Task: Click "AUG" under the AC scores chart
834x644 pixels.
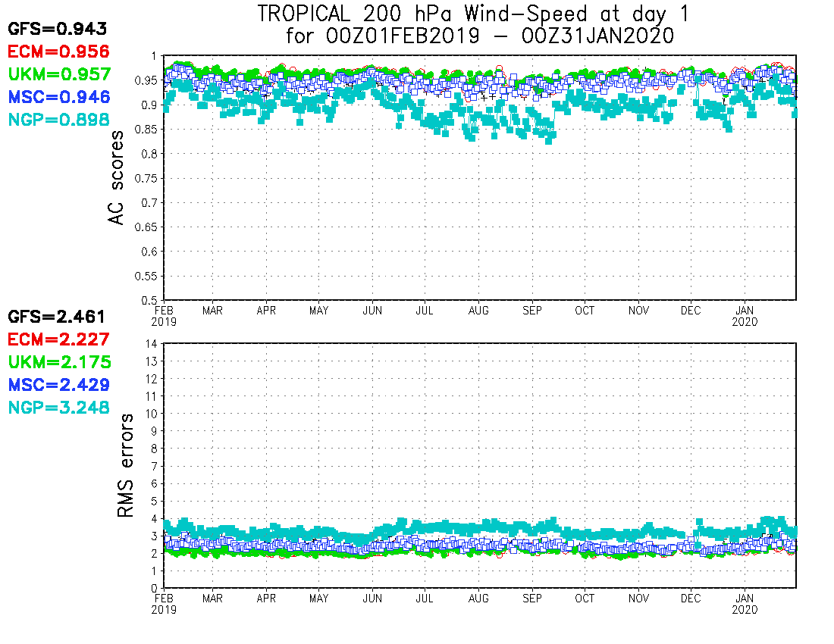Action: [478, 311]
